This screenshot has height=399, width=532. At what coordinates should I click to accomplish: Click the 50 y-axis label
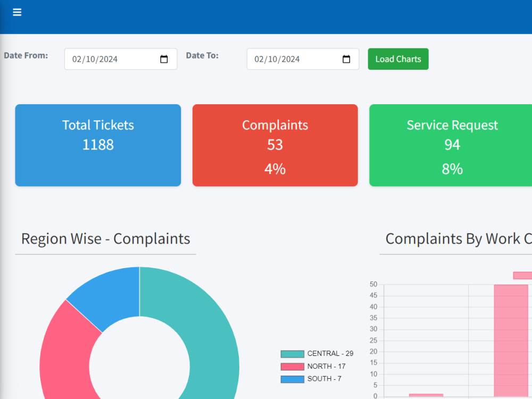[373, 284]
